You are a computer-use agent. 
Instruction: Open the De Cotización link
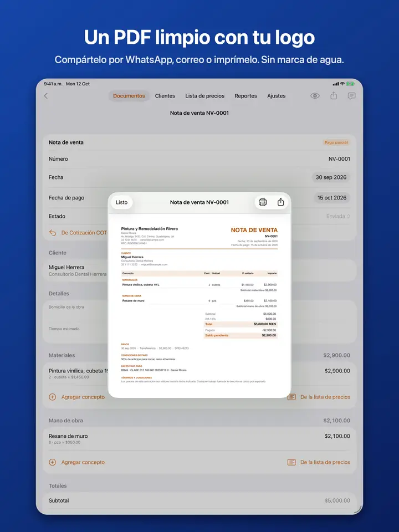pos(84,233)
